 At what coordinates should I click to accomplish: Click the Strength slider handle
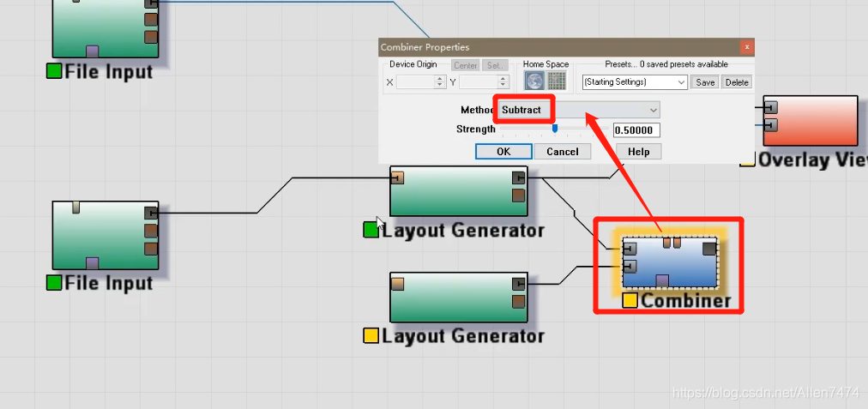pyautogui.click(x=555, y=129)
